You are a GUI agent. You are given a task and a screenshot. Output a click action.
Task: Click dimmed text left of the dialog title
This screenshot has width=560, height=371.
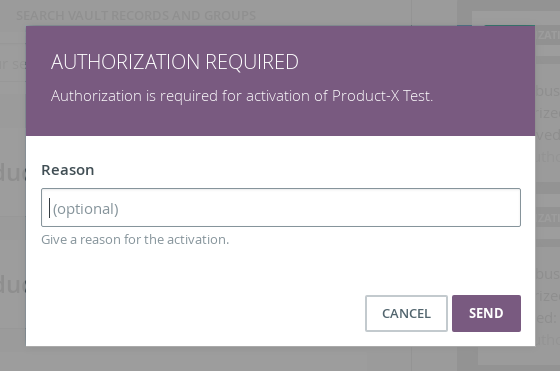[x=13, y=64]
